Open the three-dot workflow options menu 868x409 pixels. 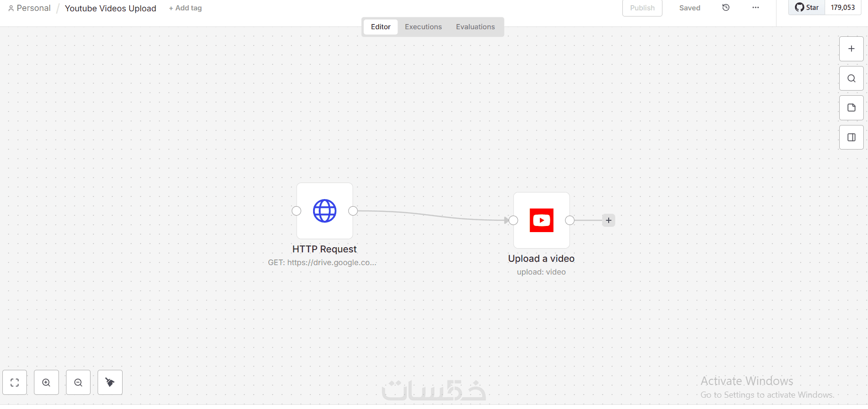pyautogui.click(x=755, y=8)
